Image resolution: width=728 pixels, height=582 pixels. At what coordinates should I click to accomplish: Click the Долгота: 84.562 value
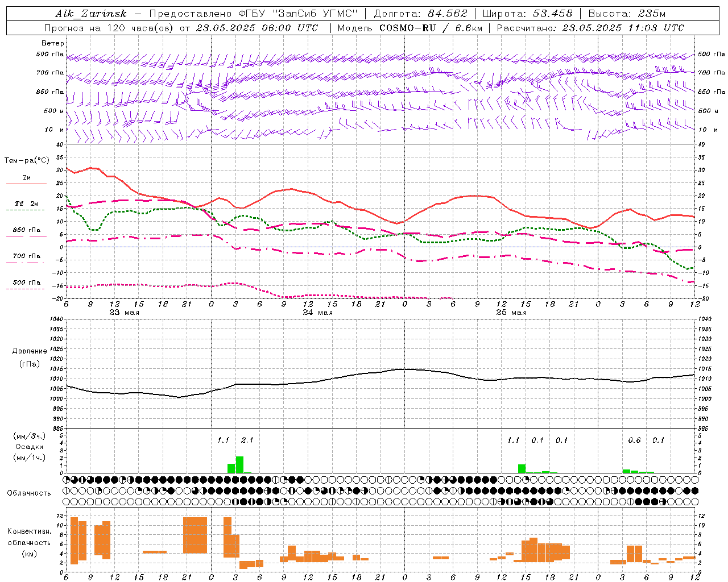[x=420, y=14]
